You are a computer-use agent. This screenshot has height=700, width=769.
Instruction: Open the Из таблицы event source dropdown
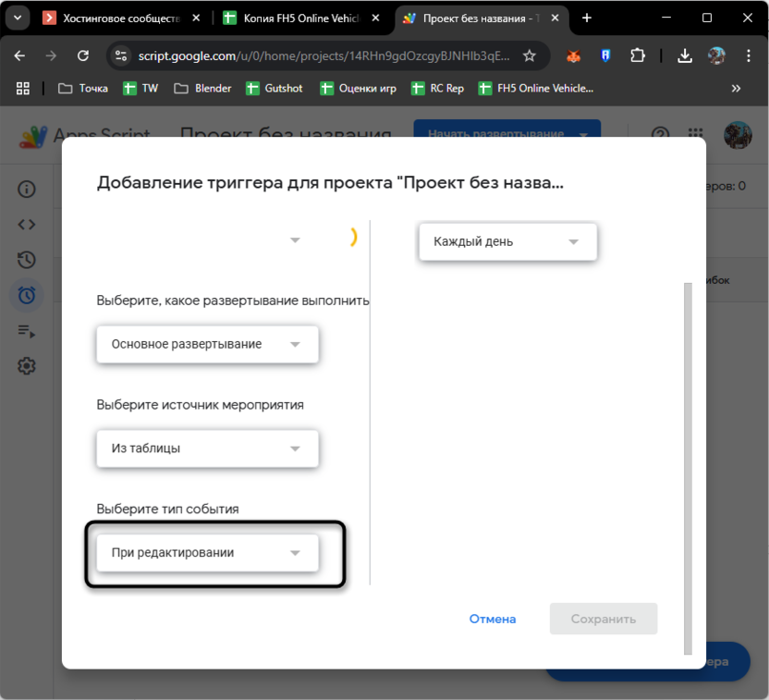pyautogui.click(x=207, y=448)
